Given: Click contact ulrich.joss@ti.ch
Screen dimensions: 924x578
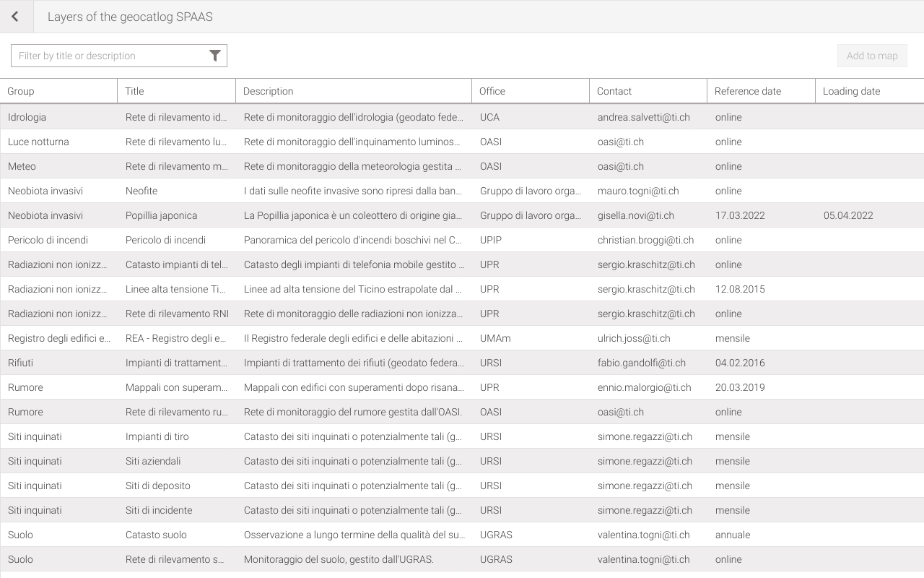Looking at the screenshot, I should point(634,338).
